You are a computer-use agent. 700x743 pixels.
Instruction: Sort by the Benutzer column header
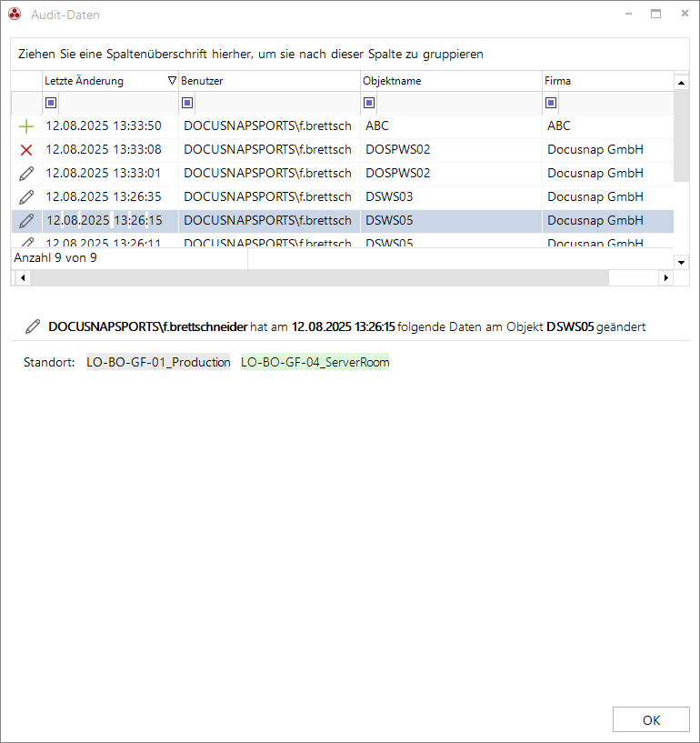point(269,81)
